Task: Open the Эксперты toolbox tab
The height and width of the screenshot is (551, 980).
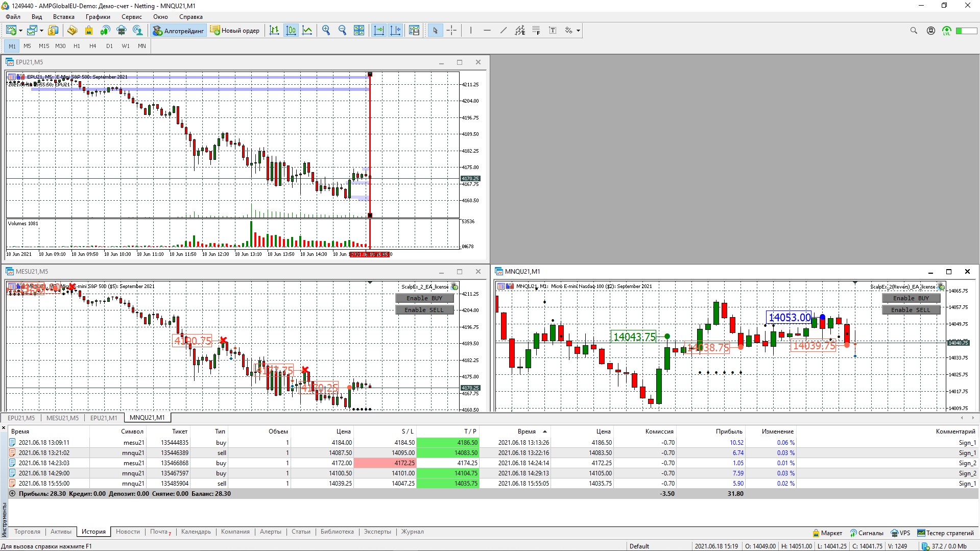Action: [x=377, y=532]
